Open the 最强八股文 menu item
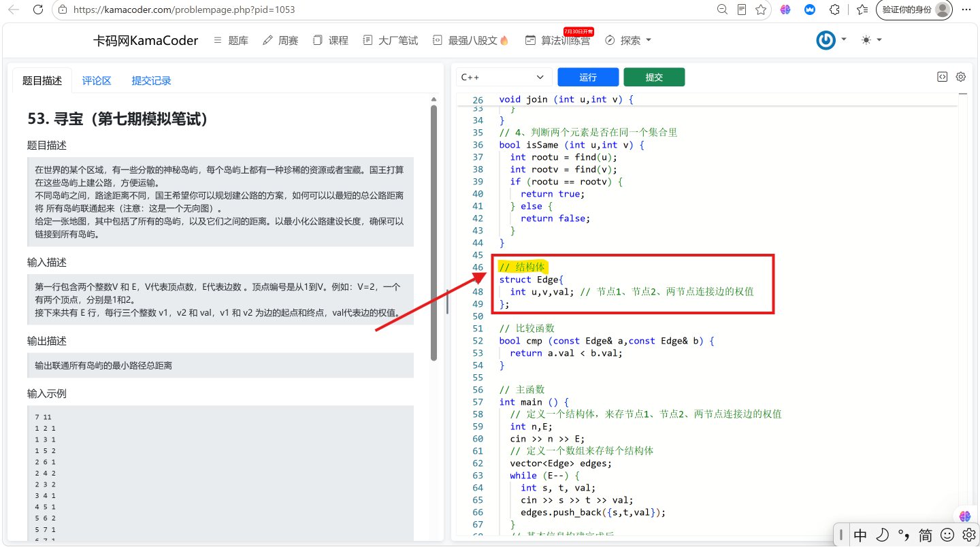Image resolution: width=980 pixels, height=547 pixels. pyautogui.click(x=470, y=40)
